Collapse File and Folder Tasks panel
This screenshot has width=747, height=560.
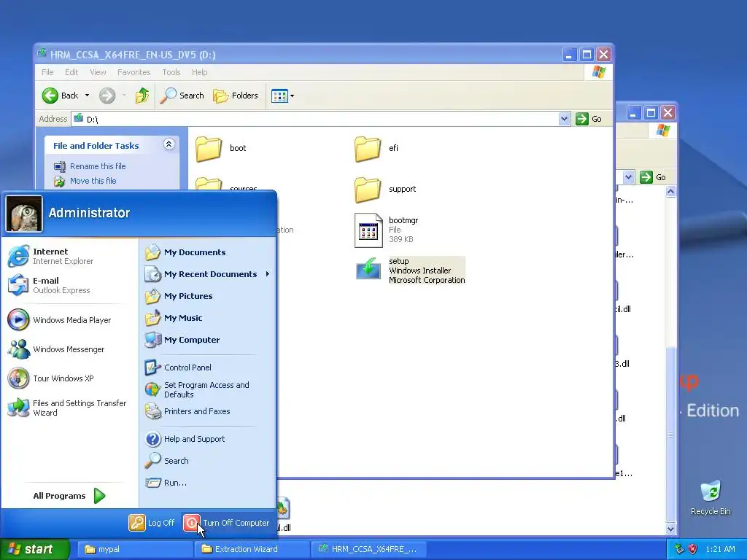[169, 144]
